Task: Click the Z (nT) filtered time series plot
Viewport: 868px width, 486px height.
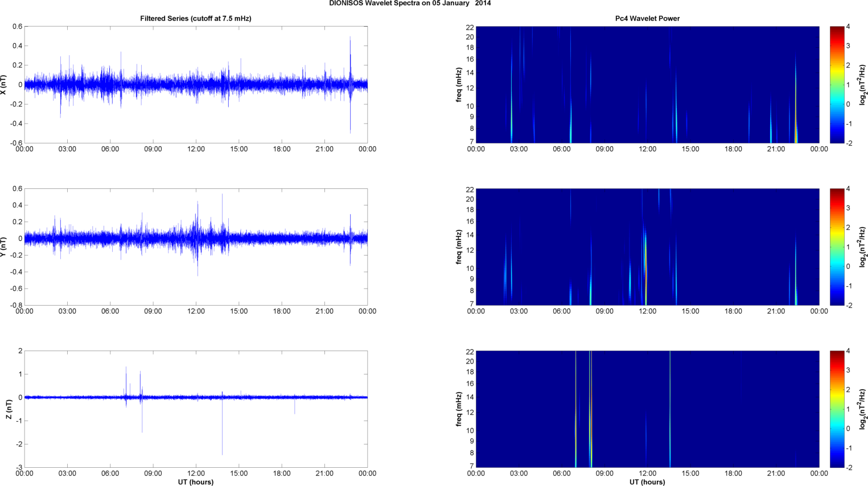Action: pos(196,409)
